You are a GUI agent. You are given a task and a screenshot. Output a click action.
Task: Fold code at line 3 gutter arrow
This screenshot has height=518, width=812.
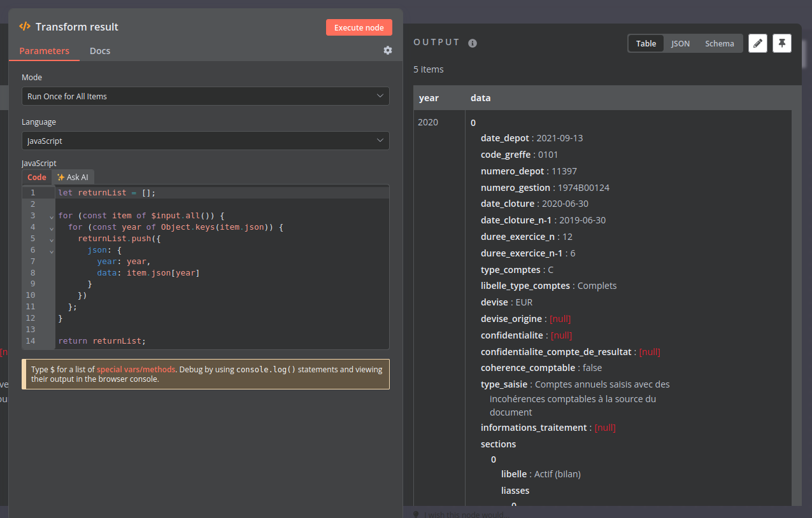52,216
